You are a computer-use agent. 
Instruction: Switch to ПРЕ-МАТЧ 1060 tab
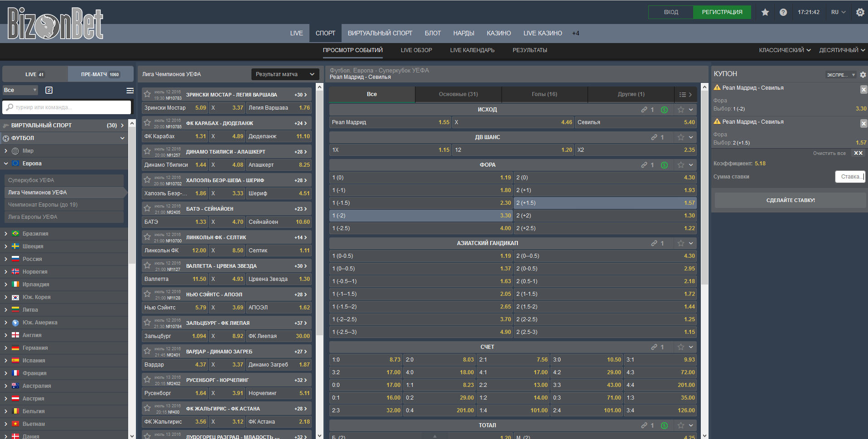[x=100, y=74]
